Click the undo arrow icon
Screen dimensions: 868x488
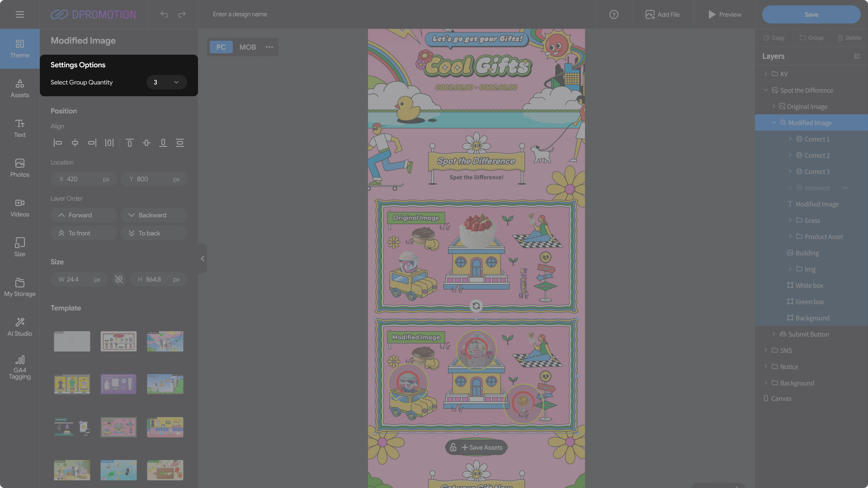(164, 14)
